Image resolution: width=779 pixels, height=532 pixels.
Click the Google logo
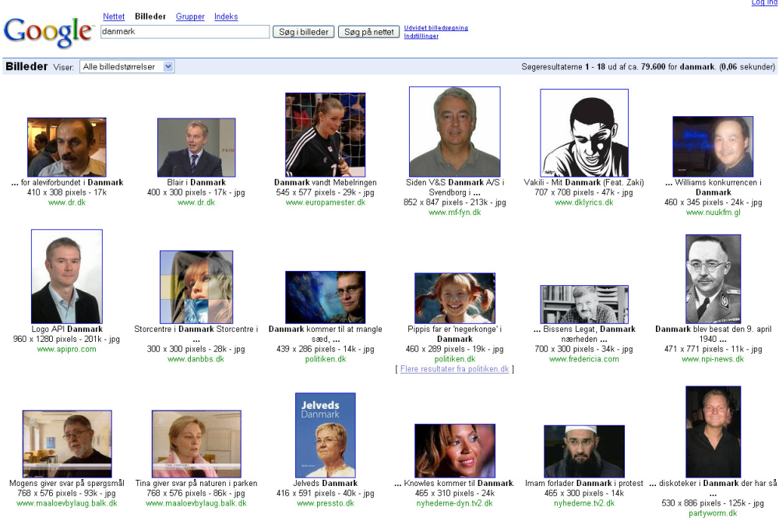point(48,32)
